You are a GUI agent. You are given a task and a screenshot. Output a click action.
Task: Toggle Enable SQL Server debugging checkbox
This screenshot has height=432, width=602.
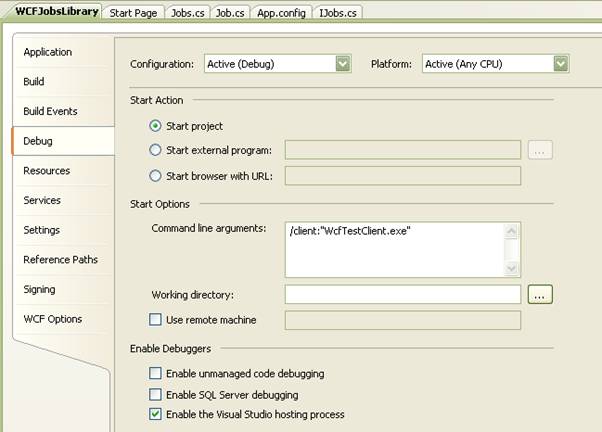[x=155, y=394]
